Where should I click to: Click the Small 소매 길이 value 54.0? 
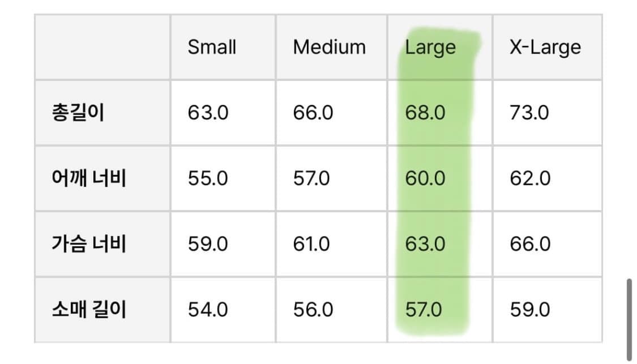208,310
